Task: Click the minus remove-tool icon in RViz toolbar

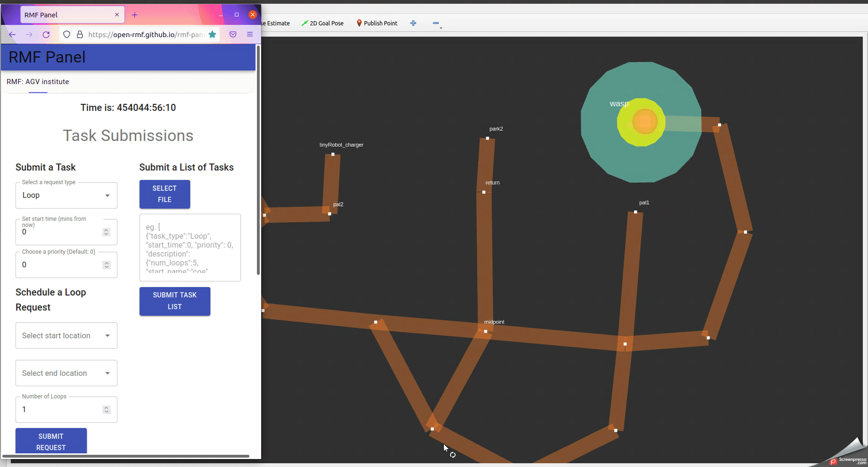Action: pos(436,23)
